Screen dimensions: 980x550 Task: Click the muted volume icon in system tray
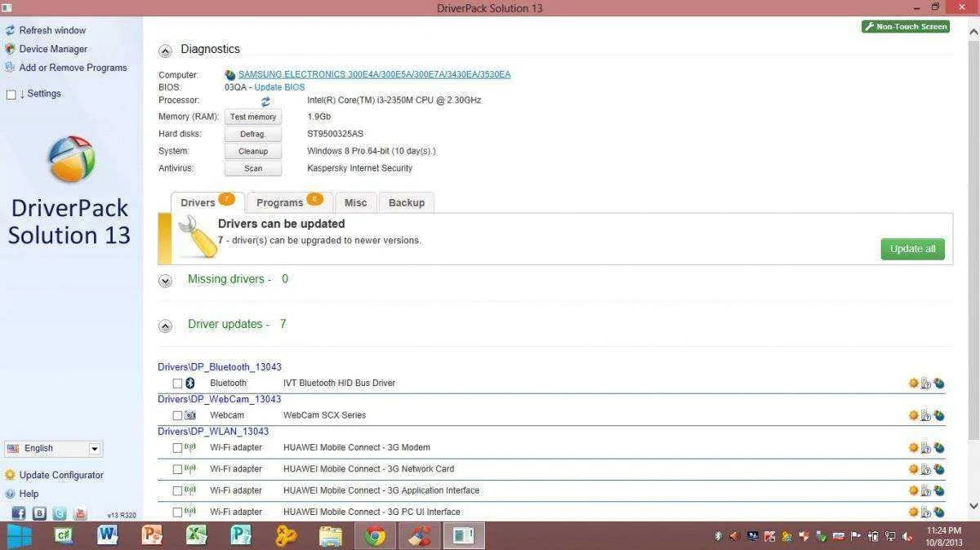tap(908, 536)
